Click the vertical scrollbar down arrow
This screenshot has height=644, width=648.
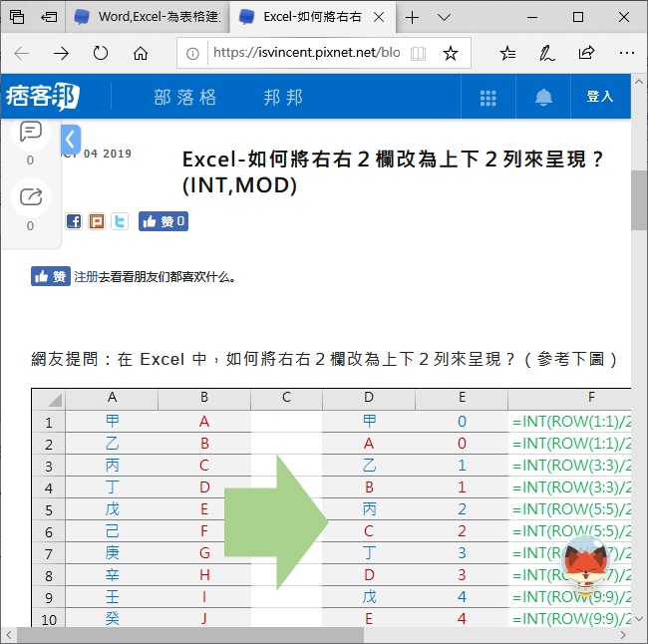pyautogui.click(x=639, y=619)
